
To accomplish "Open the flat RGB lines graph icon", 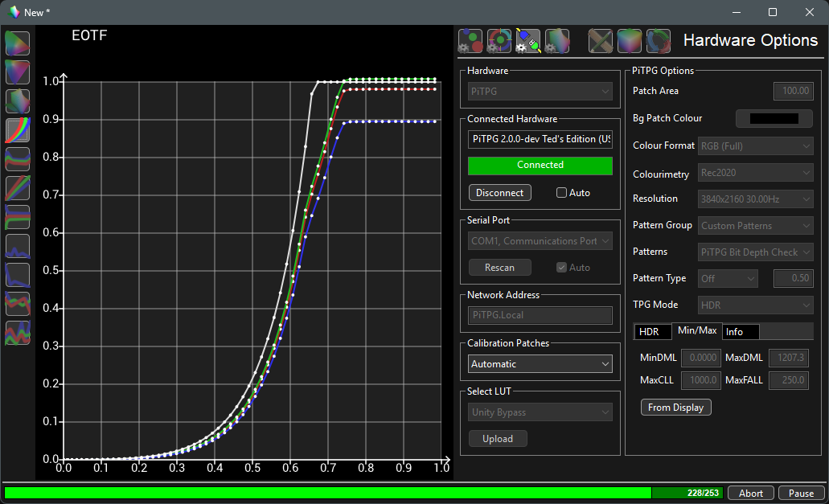I will point(18,217).
